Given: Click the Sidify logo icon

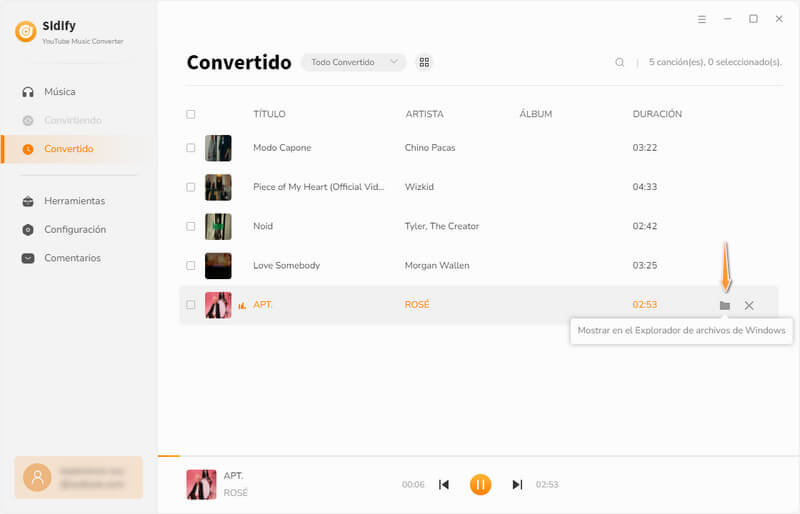Looking at the screenshot, I should (26, 31).
